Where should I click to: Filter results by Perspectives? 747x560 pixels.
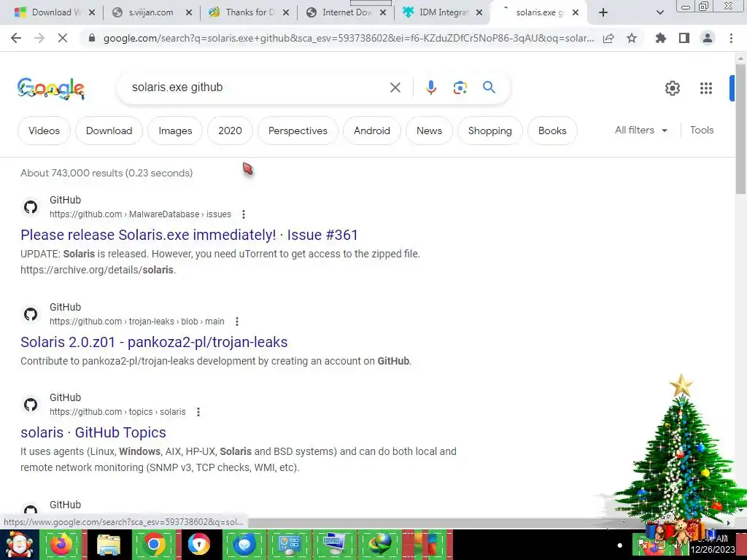point(298,131)
